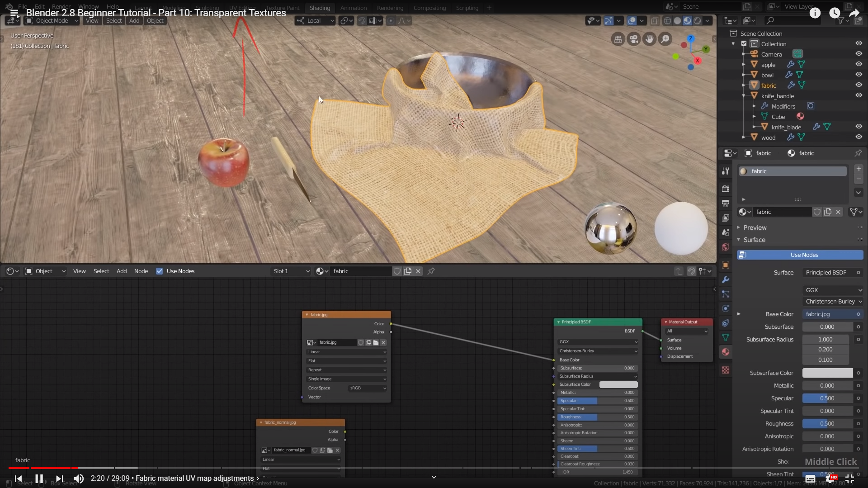This screenshot has width=868, height=488.
Task: Open image folder icon in fabric.jpg node
Action: click(x=376, y=342)
